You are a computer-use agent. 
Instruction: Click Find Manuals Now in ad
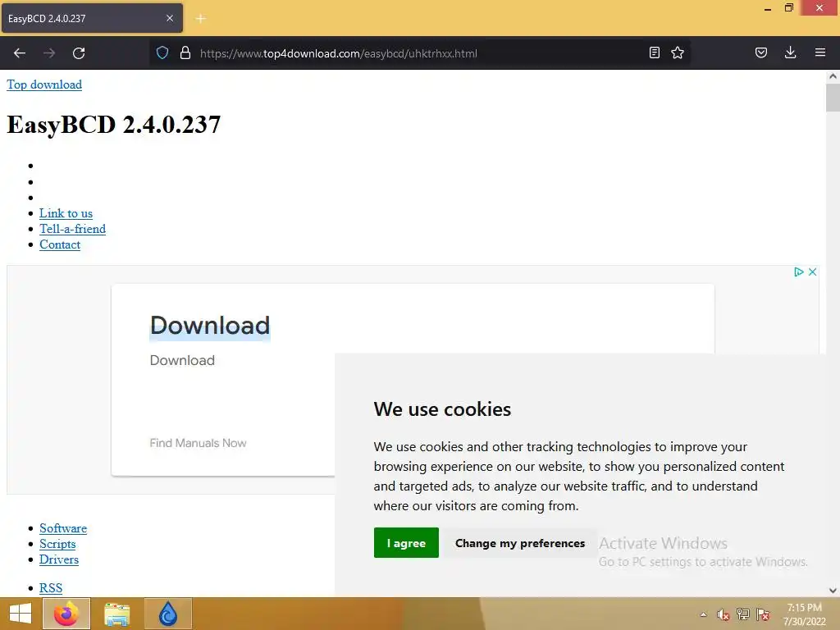198,443
